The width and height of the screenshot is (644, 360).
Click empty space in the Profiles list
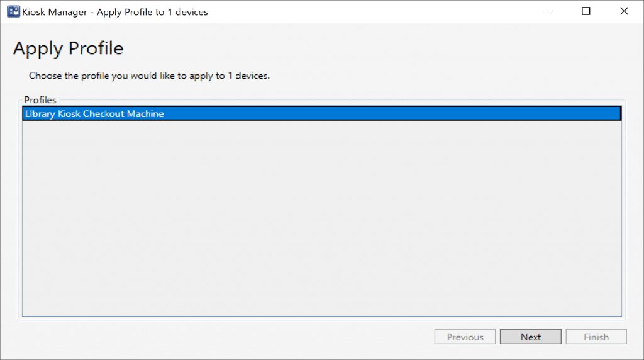pyautogui.click(x=321, y=220)
